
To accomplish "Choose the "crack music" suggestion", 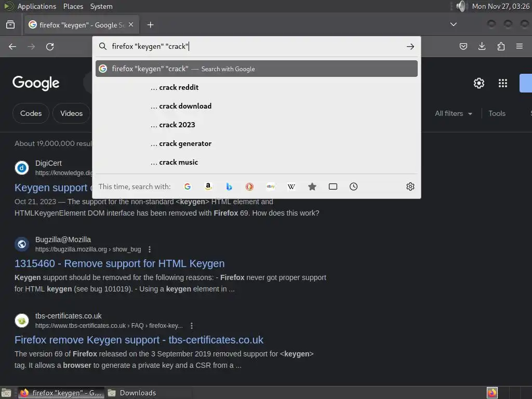I will pyautogui.click(x=257, y=162).
